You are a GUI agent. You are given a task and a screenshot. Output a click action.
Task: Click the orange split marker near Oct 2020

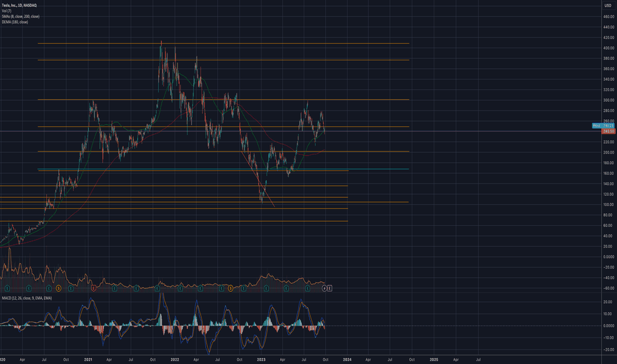(x=59, y=289)
